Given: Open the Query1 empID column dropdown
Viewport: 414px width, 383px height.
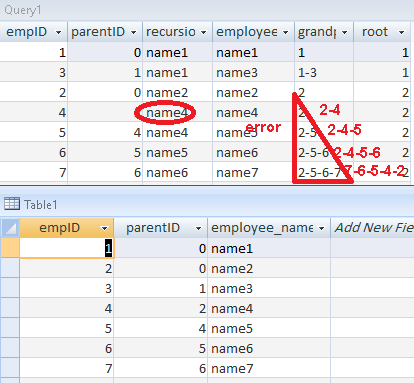Looking at the screenshot, I should (58, 32).
